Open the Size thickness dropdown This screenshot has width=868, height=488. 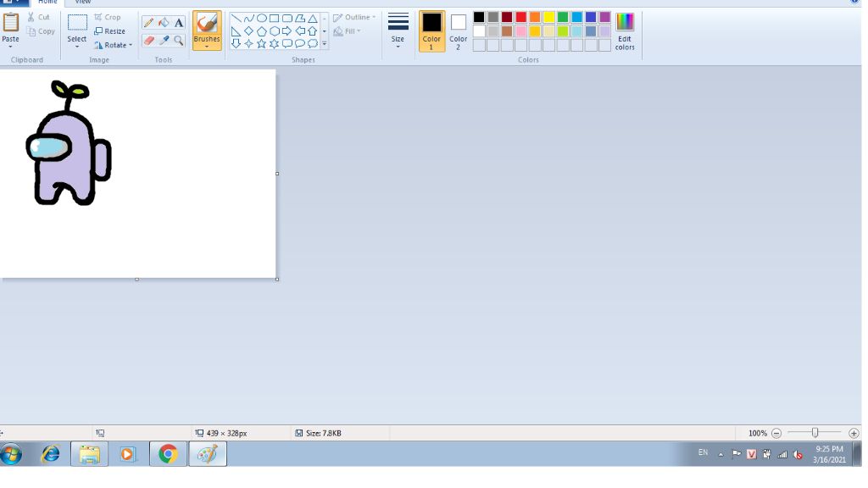[x=398, y=31]
